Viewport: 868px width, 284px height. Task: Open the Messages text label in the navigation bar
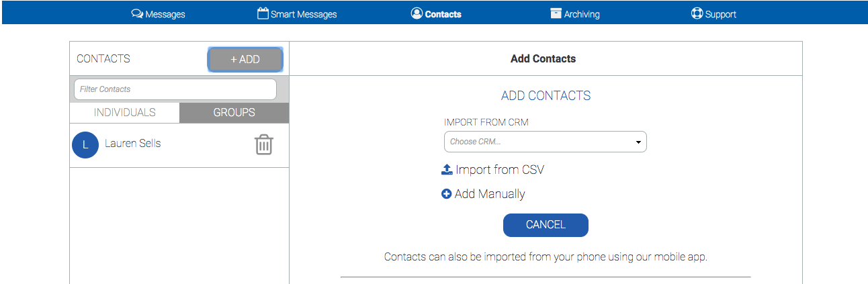165,14
